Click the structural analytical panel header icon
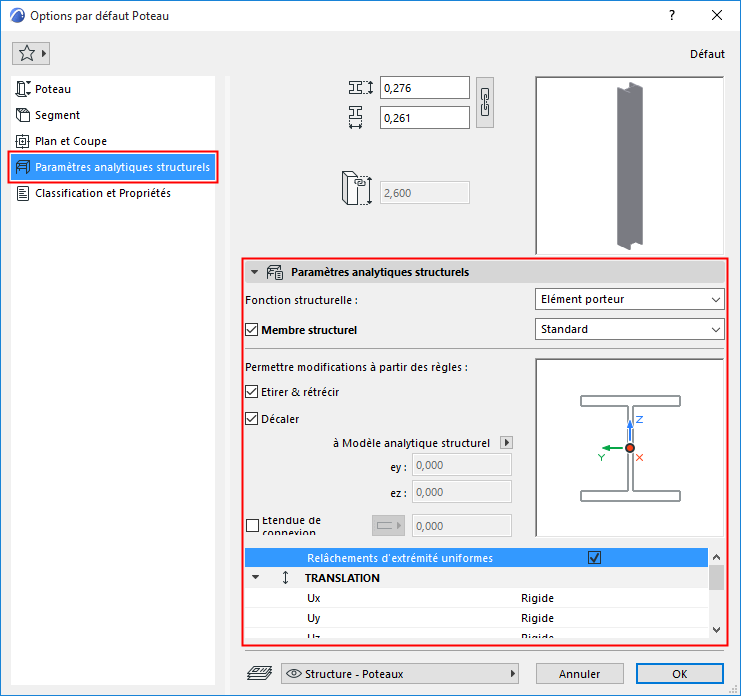 (x=275, y=272)
